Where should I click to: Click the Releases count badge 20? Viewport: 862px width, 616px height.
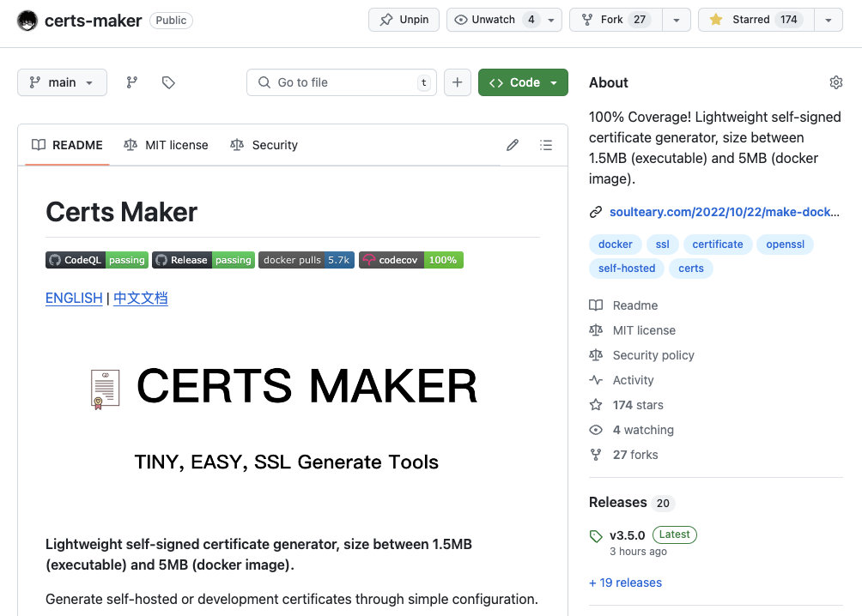tap(663, 504)
